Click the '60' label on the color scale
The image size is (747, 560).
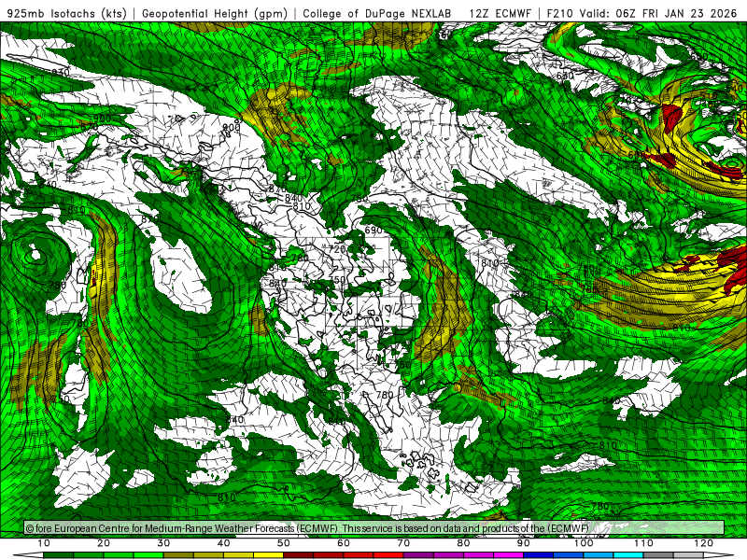pos(344,543)
